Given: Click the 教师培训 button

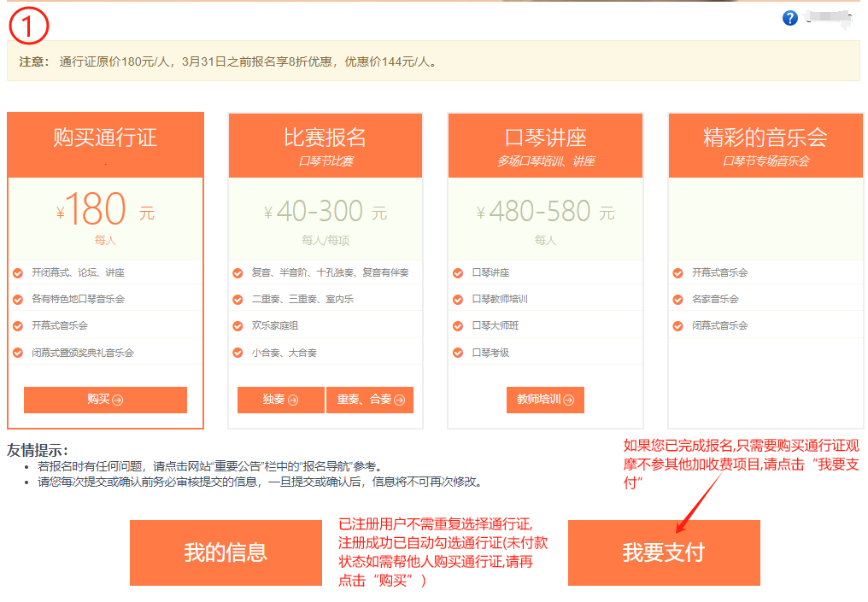Looking at the screenshot, I should click(545, 400).
